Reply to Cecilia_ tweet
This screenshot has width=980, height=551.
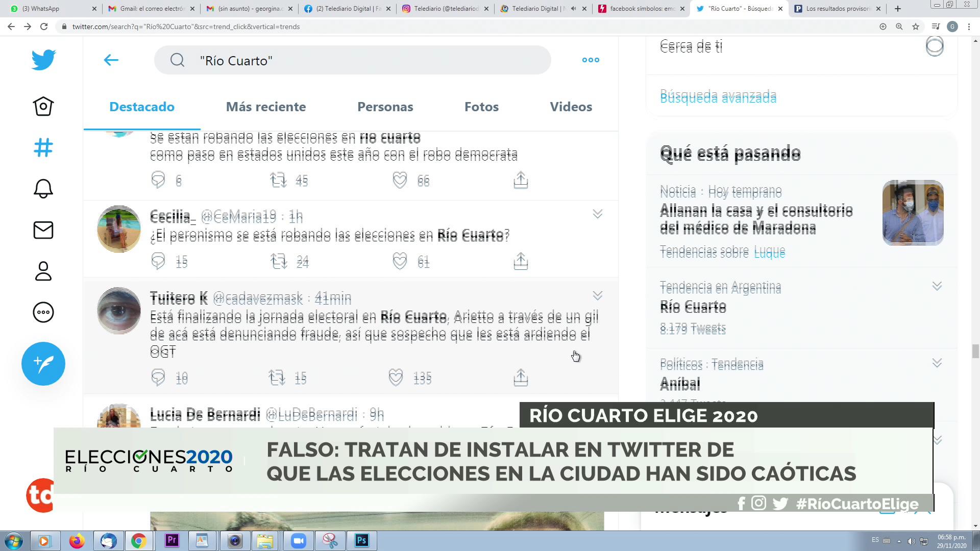(158, 261)
